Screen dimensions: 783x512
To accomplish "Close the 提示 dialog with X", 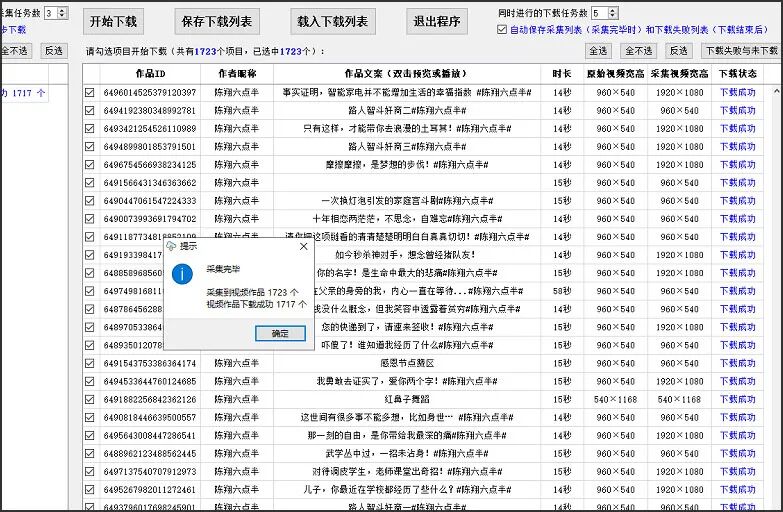I will [304, 246].
